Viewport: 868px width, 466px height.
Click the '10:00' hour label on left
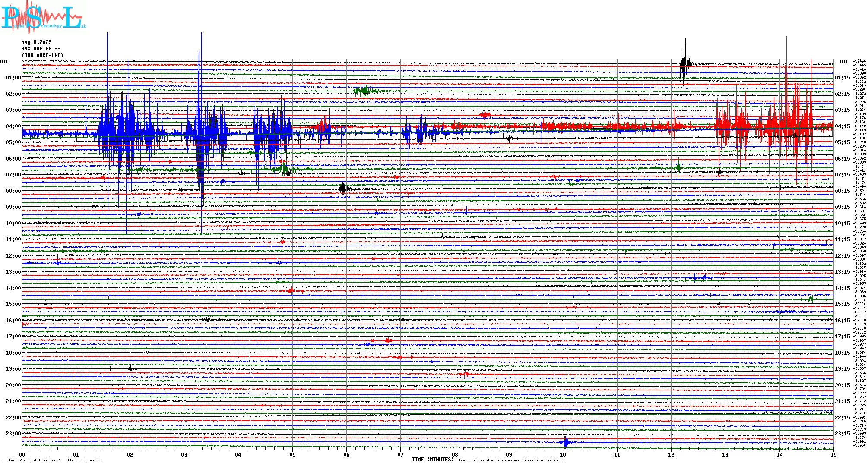(x=13, y=224)
